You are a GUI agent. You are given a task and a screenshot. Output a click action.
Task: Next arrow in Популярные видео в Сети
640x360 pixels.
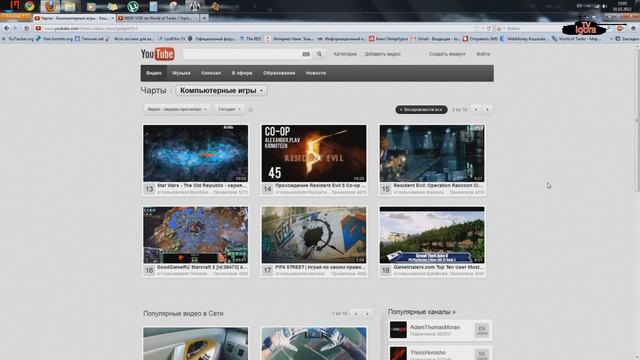click(x=367, y=313)
